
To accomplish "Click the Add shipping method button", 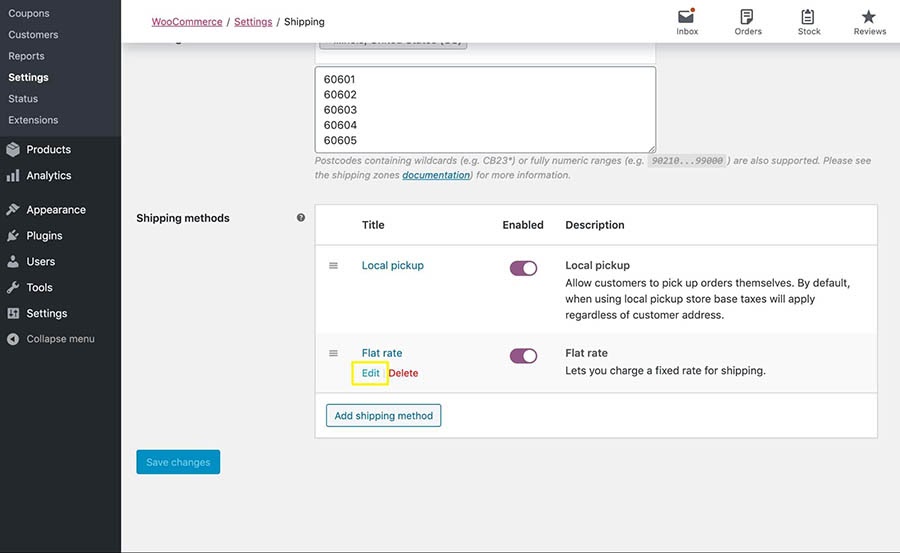I will pos(383,416).
